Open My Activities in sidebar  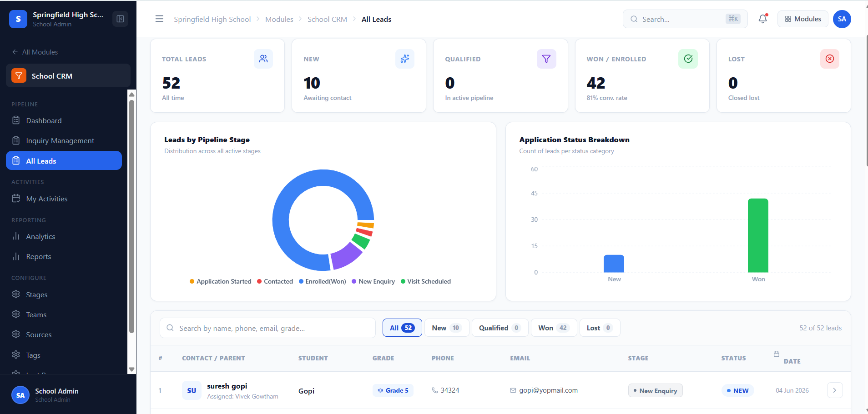point(64,199)
